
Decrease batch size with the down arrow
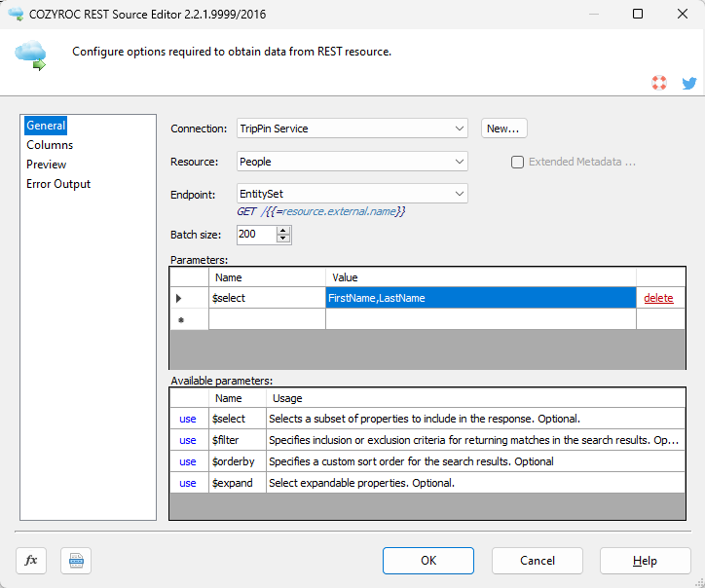tap(282, 239)
